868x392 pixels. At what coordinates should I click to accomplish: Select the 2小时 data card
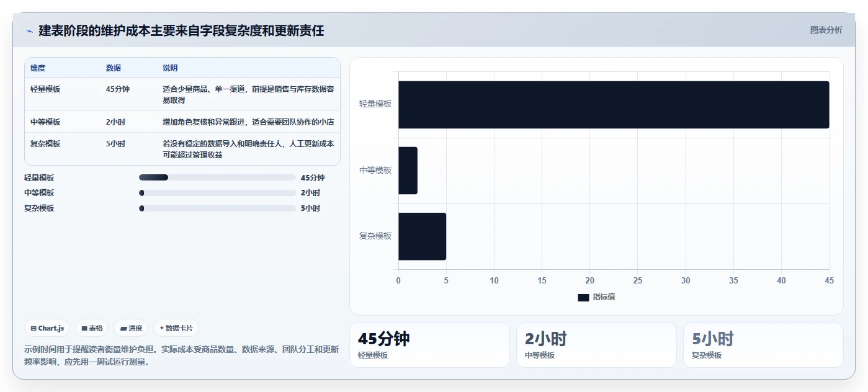click(596, 345)
